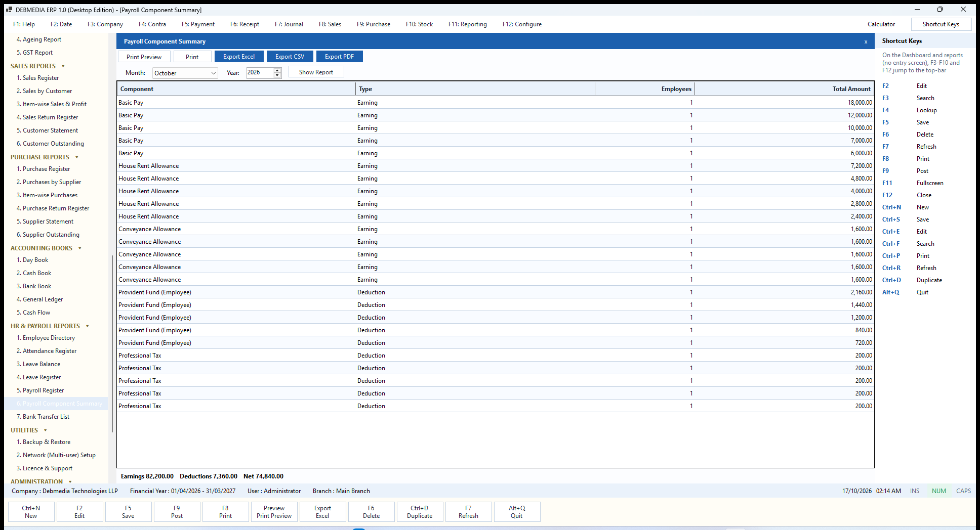The height and width of the screenshot is (530, 980).
Task: Collapse the PURCHASE REPORTS section
Action: (77, 157)
